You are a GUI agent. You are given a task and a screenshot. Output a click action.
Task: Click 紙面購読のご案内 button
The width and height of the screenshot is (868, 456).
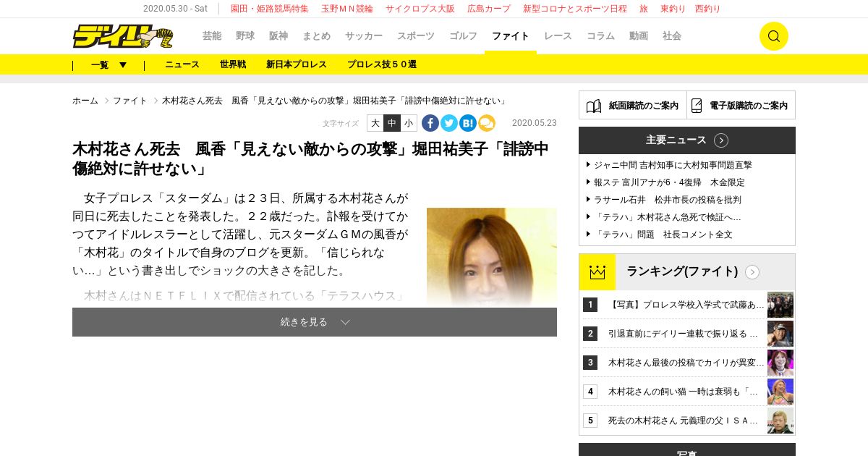(633, 106)
